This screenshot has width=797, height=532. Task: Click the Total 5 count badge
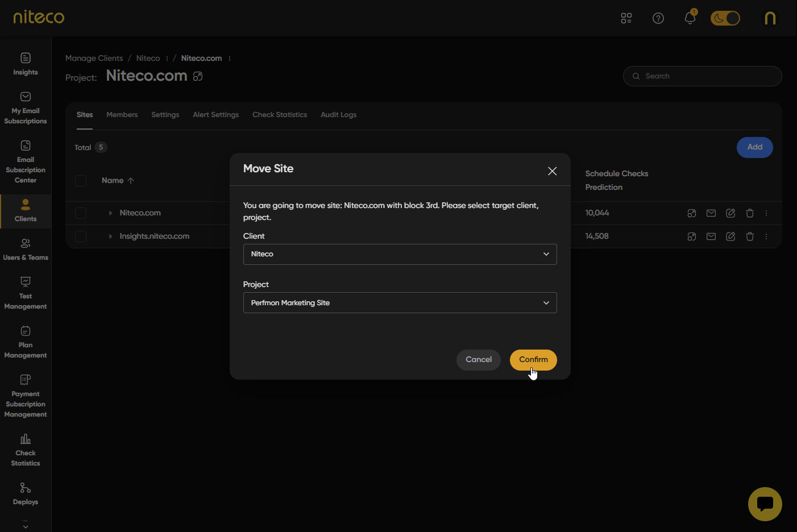click(x=101, y=147)
